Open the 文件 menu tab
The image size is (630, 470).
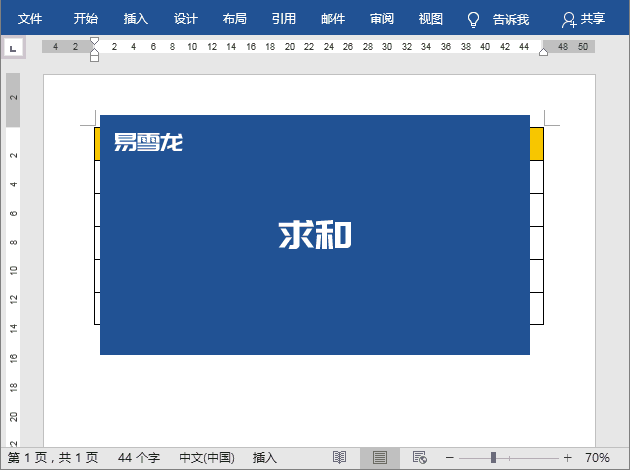click(x=30, y=19)
